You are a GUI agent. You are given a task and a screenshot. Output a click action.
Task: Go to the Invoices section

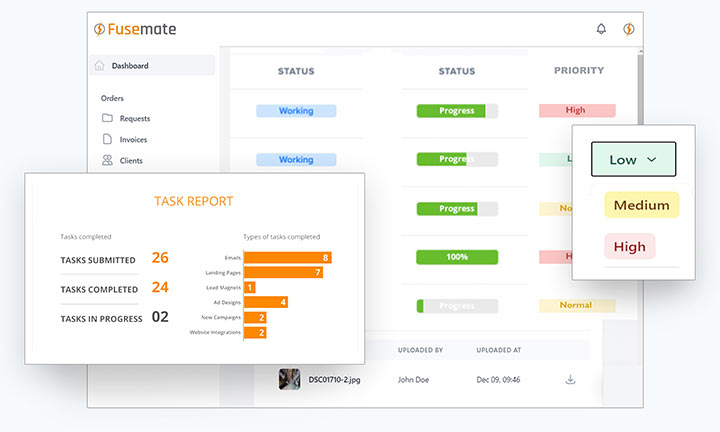coord(133,140)
